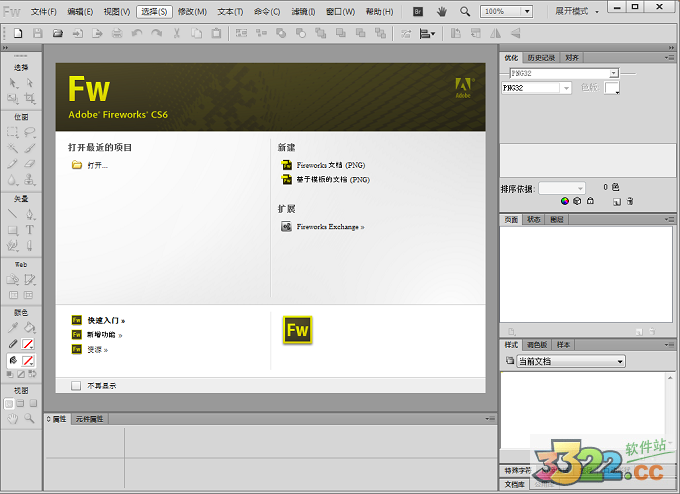Viewport: 680px width, 494px height.
Task: Open the 快速入门 link
Action: click(x=106, y=321)
